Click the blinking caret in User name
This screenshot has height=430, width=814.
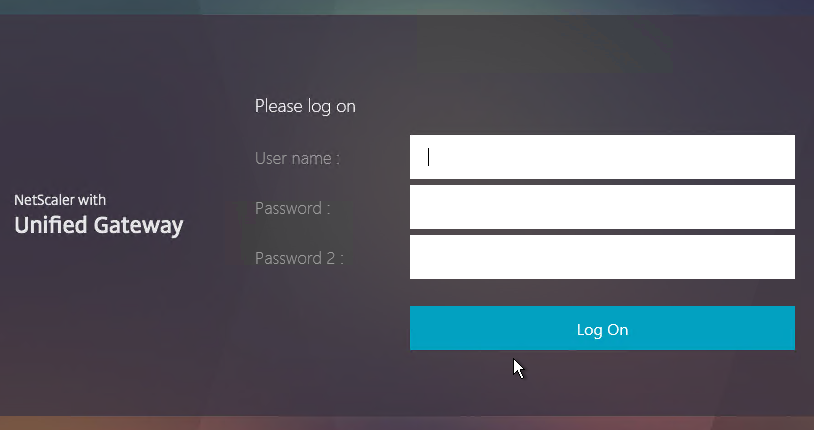coord(428,157)
